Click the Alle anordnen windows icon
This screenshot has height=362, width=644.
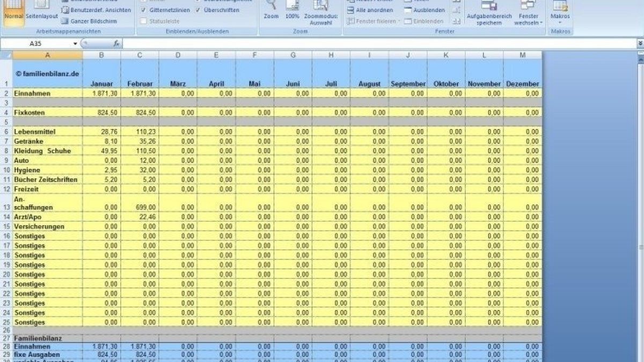370,10
